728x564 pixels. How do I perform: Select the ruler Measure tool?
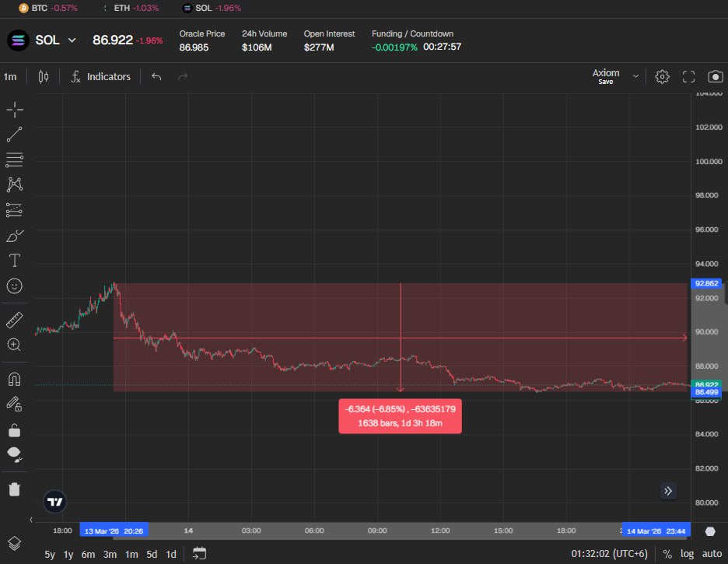[x=15, y=320]
